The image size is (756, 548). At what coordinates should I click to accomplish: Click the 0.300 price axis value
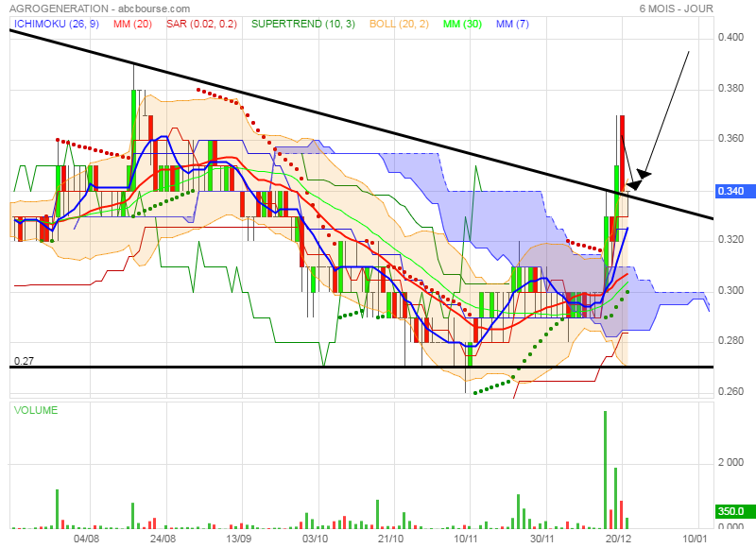point(730,290)
